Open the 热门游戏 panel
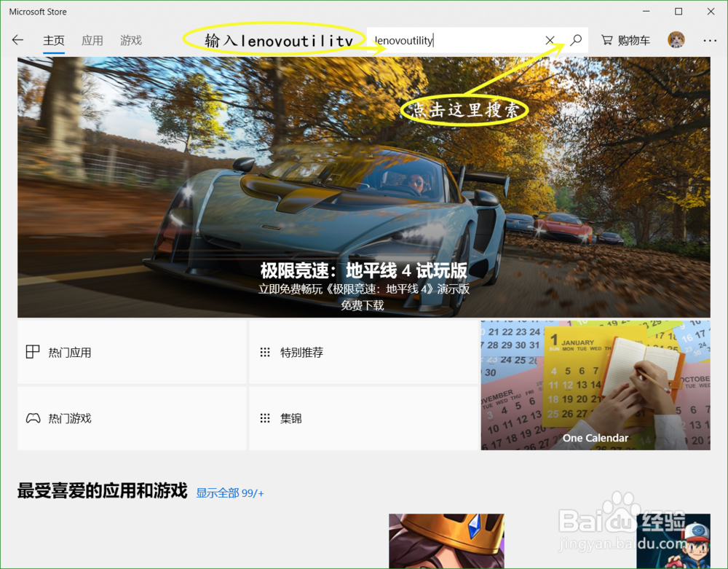 (131, 417)
